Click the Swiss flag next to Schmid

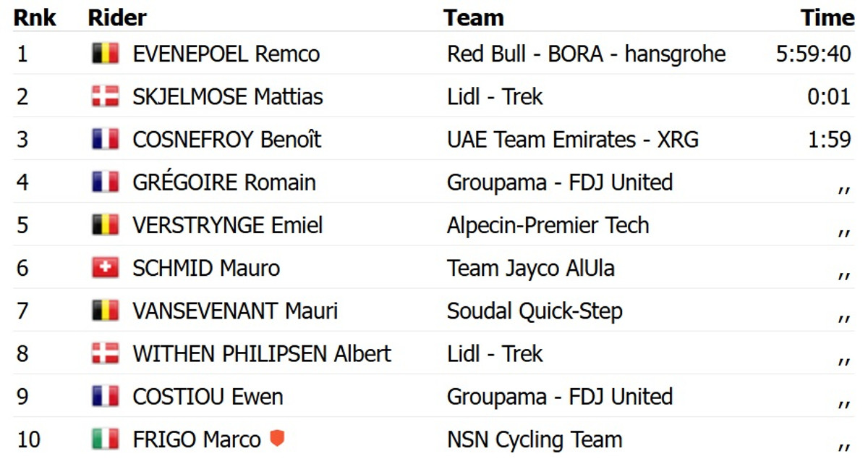point(105,268)
